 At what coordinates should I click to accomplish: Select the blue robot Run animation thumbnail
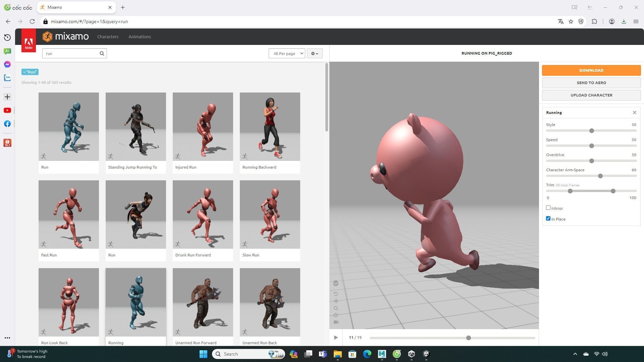pyautogui.click(x=69, y=127)
